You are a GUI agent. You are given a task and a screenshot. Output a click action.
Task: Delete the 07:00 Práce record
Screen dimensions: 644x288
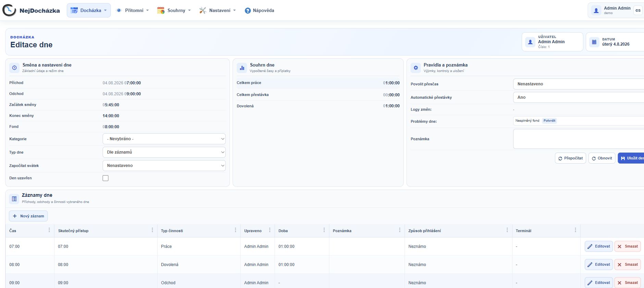tap(628, 246)
